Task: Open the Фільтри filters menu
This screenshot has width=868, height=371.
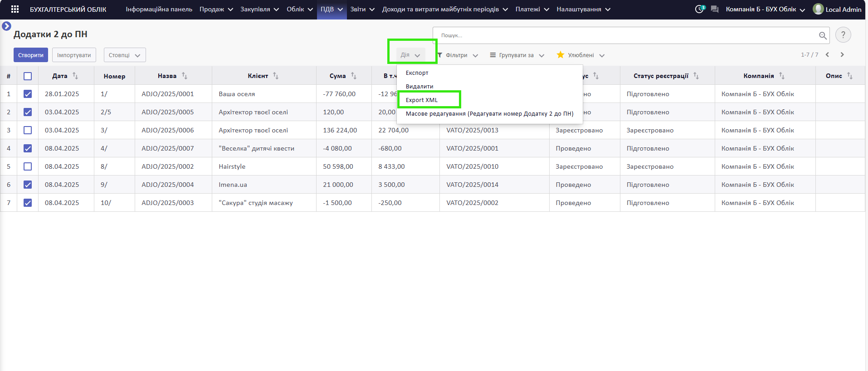Action: click(458, 55)
